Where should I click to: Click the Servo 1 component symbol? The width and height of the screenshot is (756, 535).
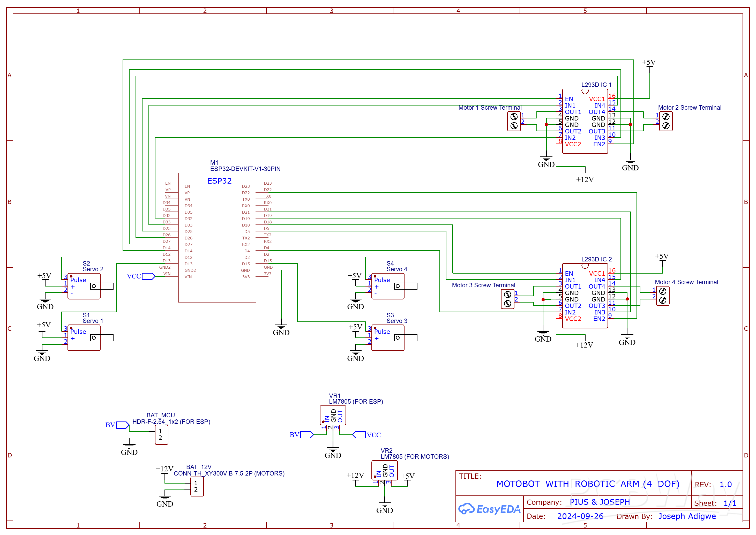(x=84, y=338)
